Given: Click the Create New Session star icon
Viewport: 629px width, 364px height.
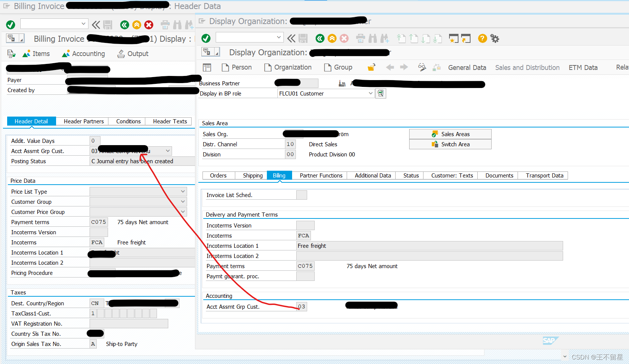Looking at the screenshot, I should (x=454, y=38).
